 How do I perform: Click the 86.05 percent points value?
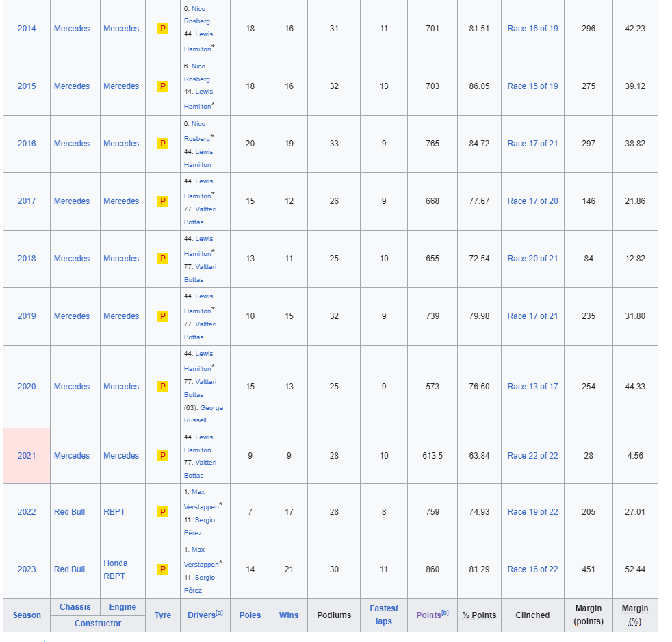[x=479, y=86]
